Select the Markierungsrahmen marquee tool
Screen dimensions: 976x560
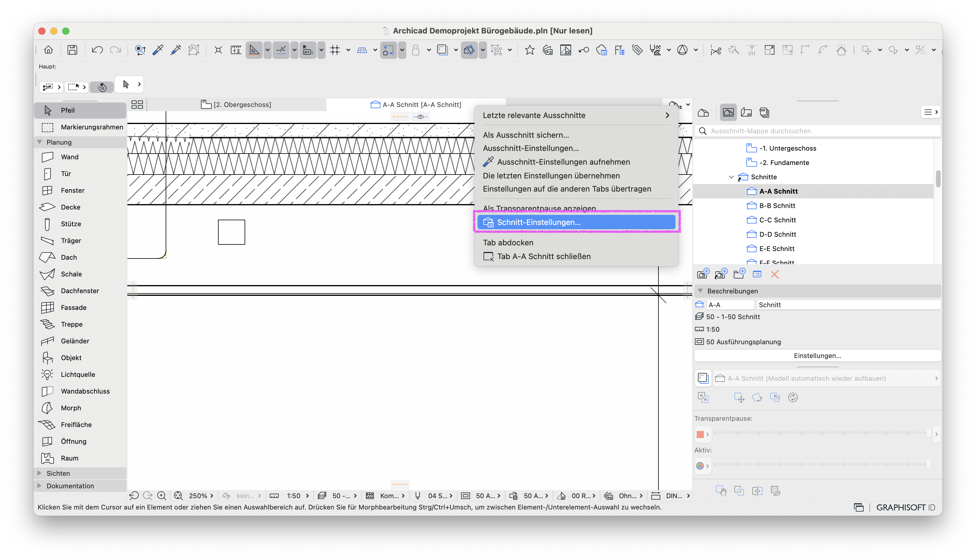pyautogui.click(x=80, y=127)
